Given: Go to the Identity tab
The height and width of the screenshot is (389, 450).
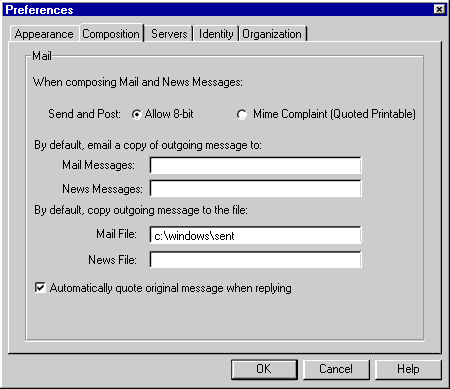Looking at the screenshot, I should [216, 34].
